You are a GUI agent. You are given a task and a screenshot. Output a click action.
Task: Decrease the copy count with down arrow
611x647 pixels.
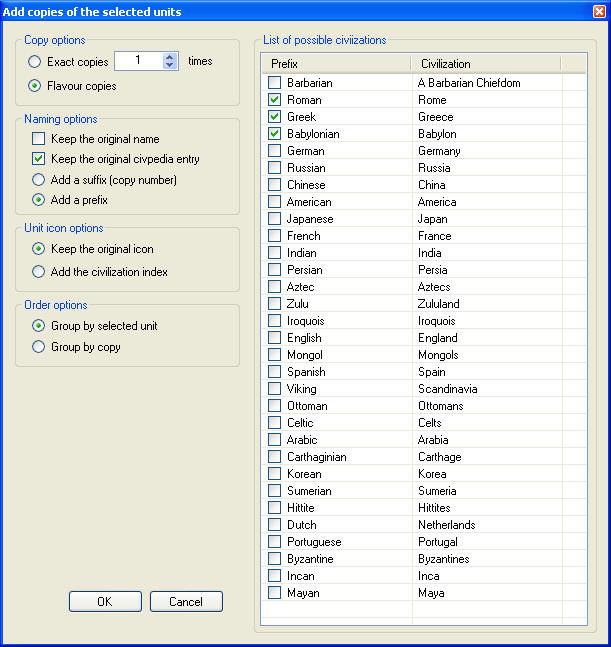(x=169, y=65)
